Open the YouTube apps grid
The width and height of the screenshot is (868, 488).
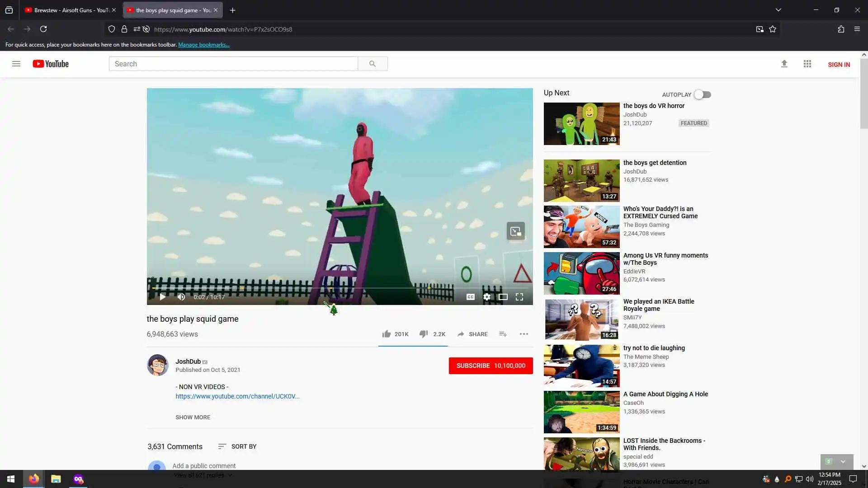click(x=807, y=64)
